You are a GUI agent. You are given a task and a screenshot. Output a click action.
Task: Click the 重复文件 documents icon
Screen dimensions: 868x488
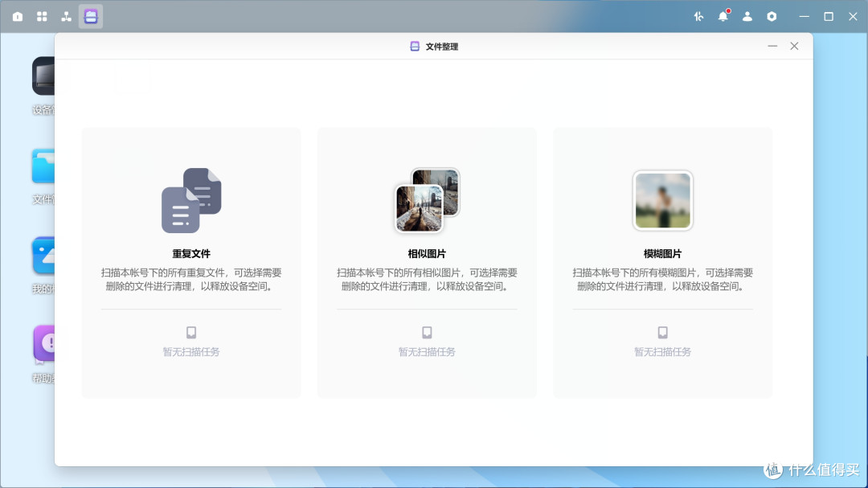point(191,200)
